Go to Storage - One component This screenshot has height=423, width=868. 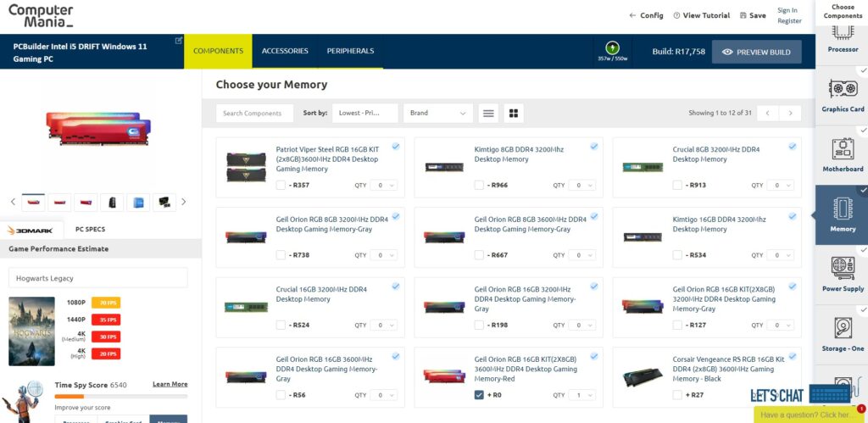click(x=843, y=333)
